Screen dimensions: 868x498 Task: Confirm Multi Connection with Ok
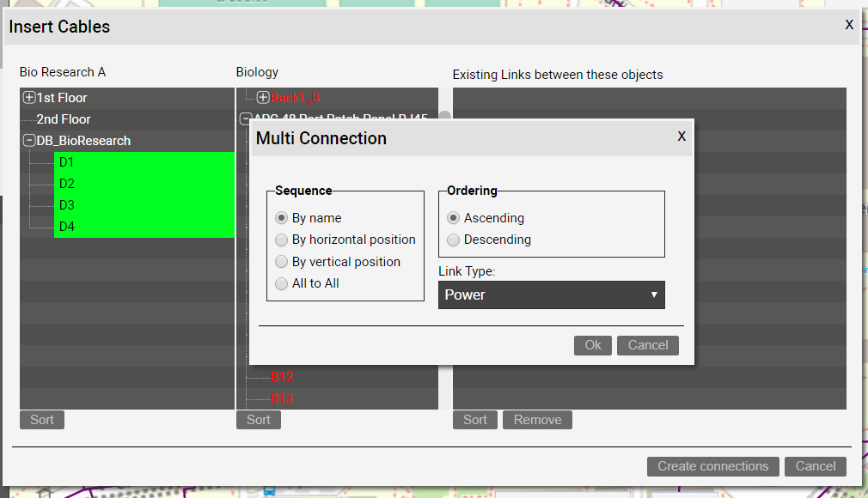click(593, 345)
